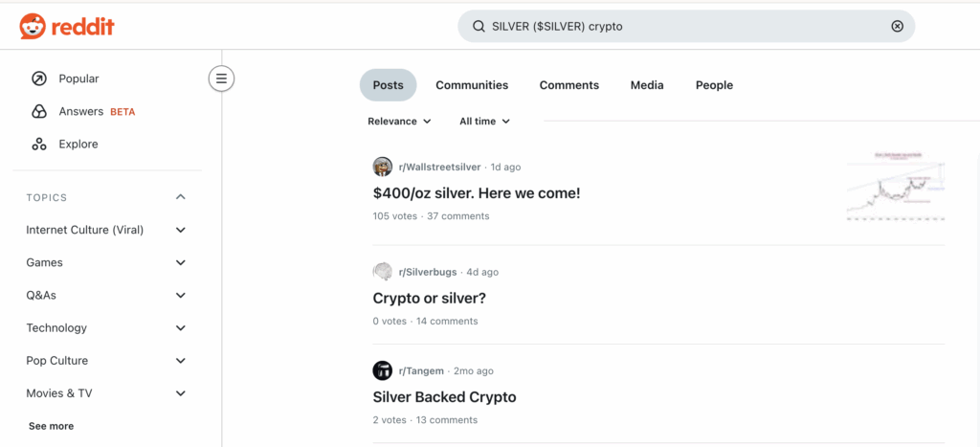Switch to the Comments tab
This screenshot has height=447, width=980.
click(x=568, y=85)
